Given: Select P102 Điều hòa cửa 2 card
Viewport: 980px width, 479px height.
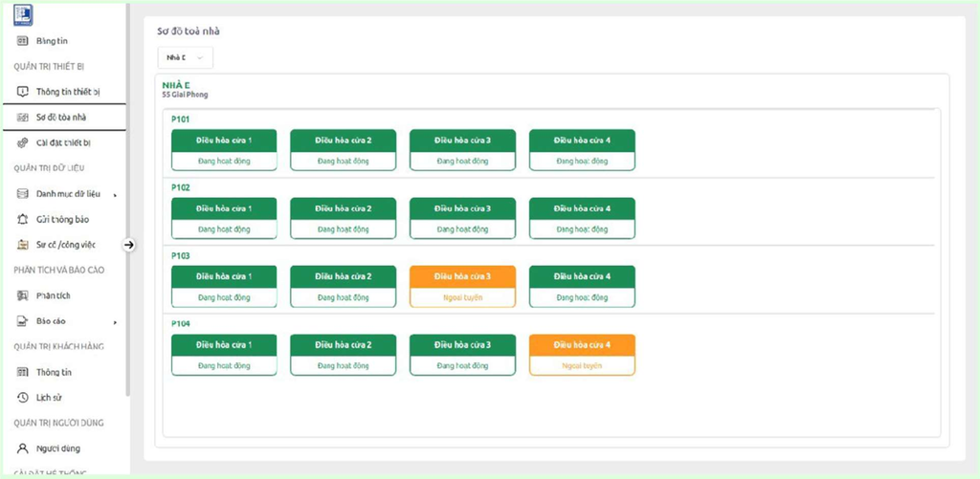Looking at the screenshot, I should point(344,218).
